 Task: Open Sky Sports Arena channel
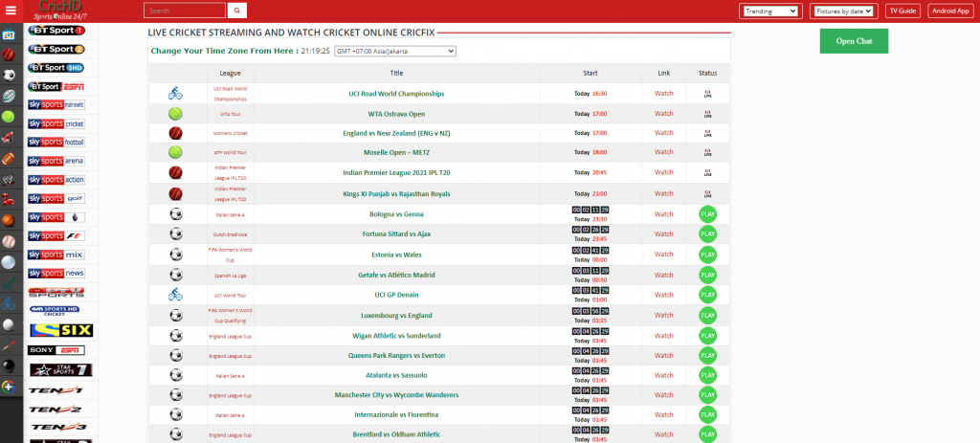point(56,161)
